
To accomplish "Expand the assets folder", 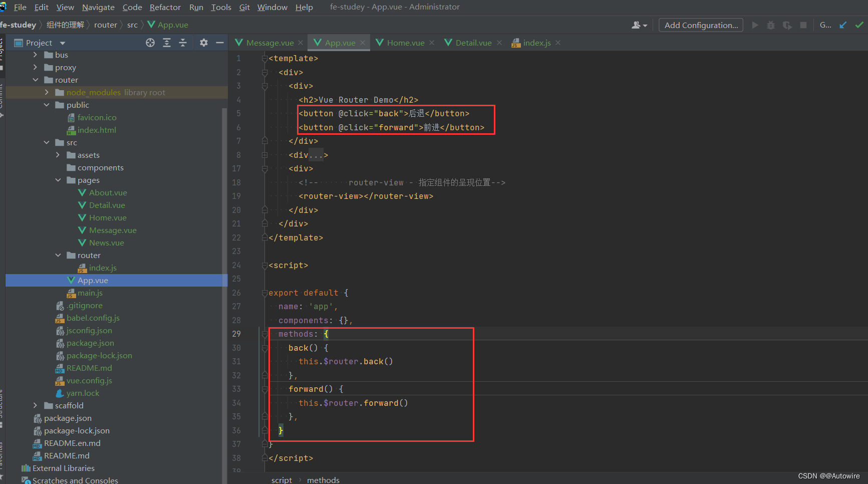I will click(58, 155).
